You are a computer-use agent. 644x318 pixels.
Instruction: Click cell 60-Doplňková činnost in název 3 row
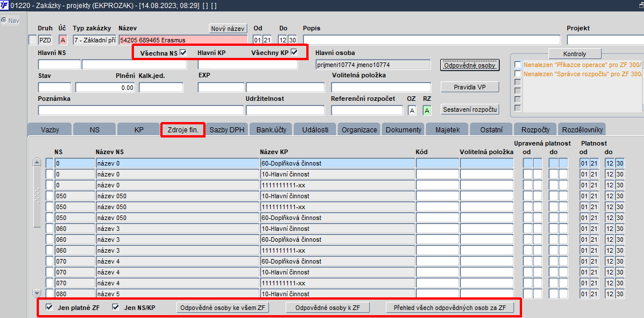pyautogui.click(x=338, y=239)
